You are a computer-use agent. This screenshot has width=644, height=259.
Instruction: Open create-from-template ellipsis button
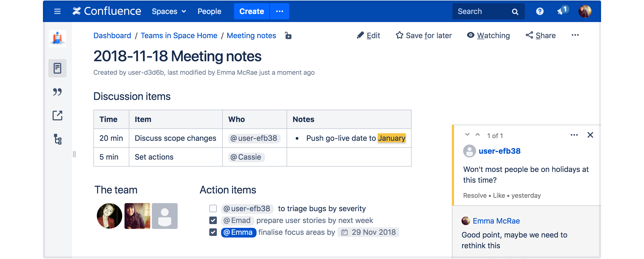(280, 11)
